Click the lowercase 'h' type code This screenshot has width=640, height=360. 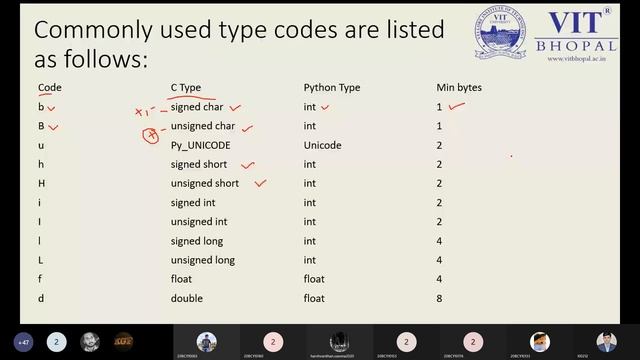41,164
